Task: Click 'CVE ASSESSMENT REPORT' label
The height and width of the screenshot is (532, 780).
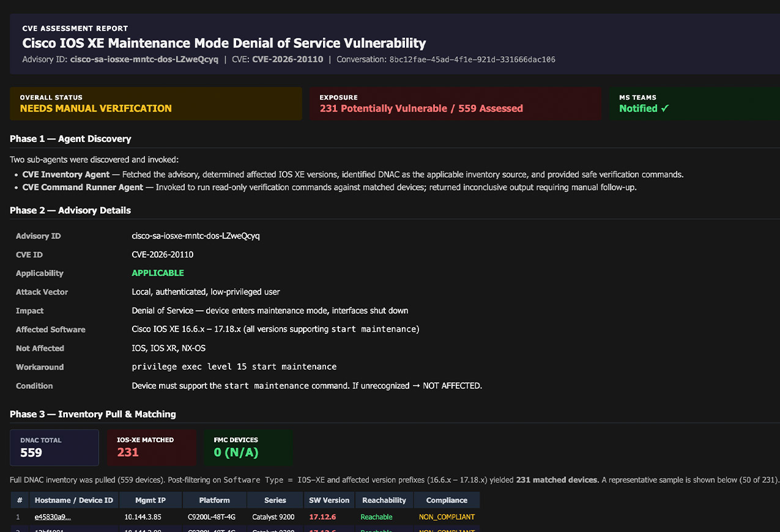Action: [x=75, y=28]
